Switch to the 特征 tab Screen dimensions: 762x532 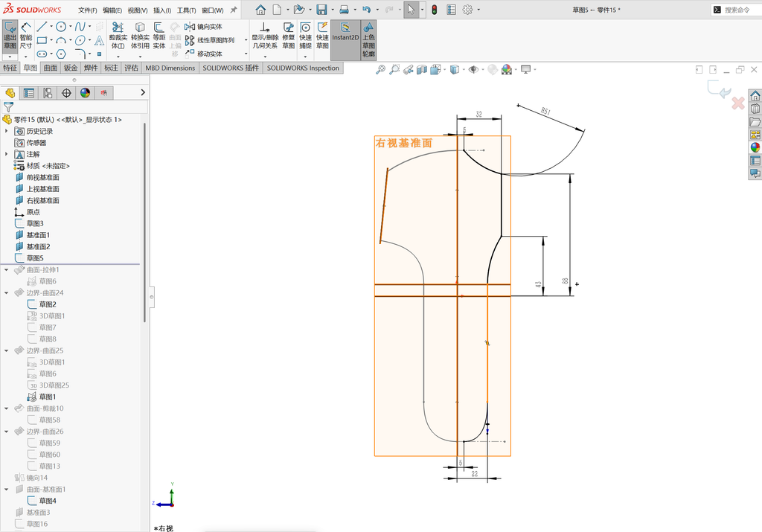10,68
